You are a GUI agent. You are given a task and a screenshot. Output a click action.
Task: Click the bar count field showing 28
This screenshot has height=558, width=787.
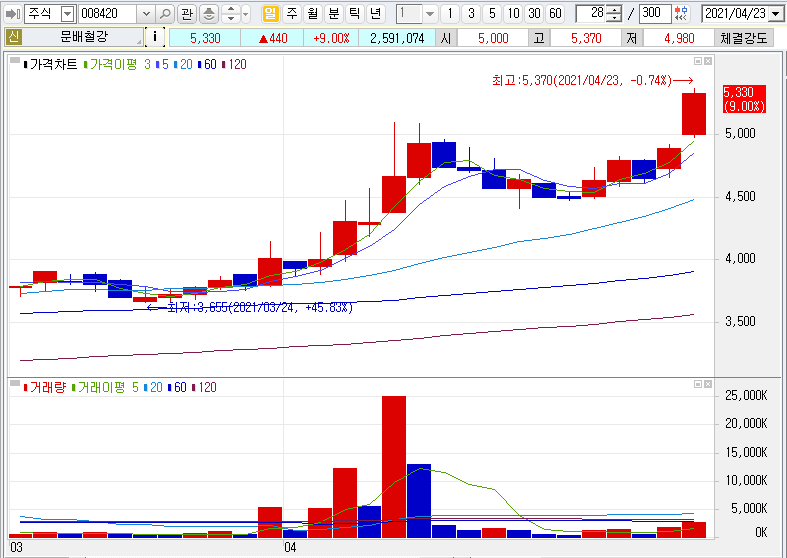[x=591, y=14]
